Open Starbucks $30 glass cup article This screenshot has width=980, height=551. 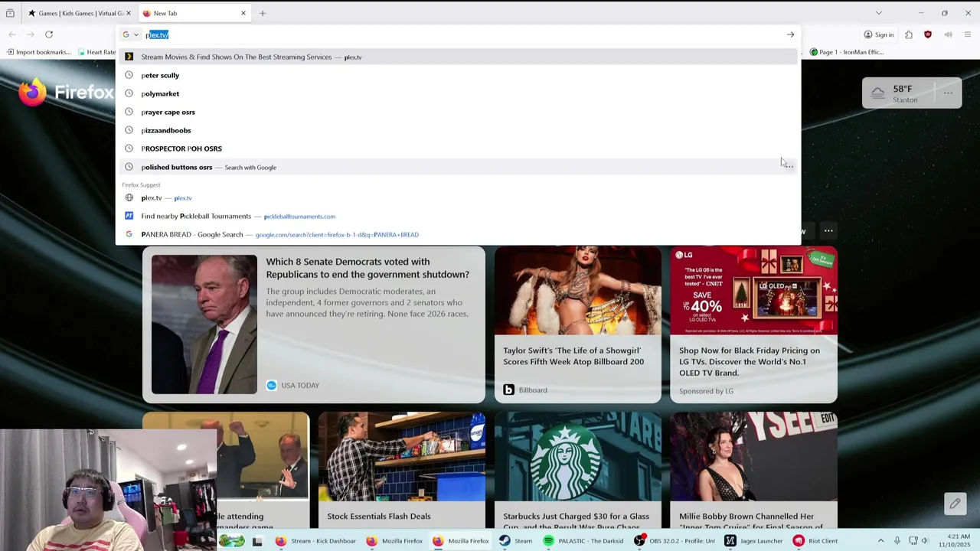click(578, 471)
